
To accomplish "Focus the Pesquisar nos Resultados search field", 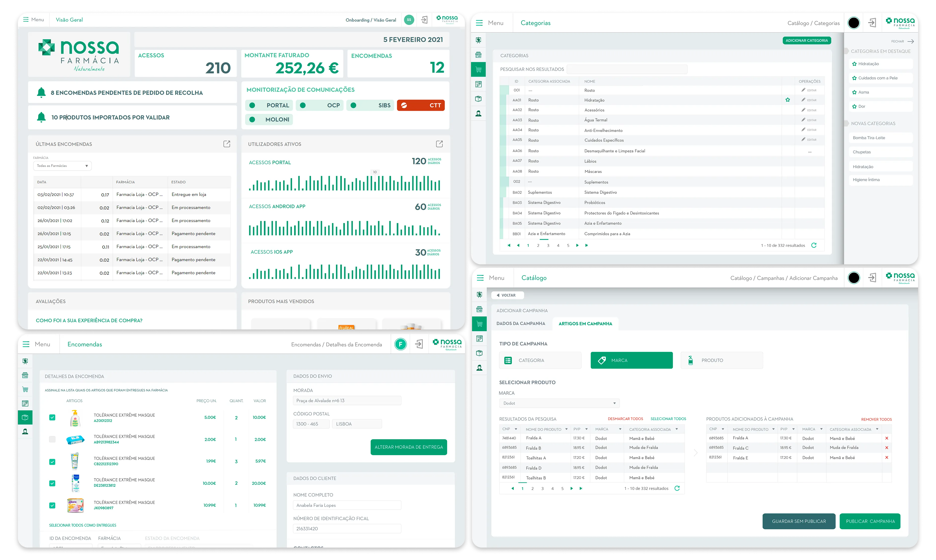I will [627, 69].
